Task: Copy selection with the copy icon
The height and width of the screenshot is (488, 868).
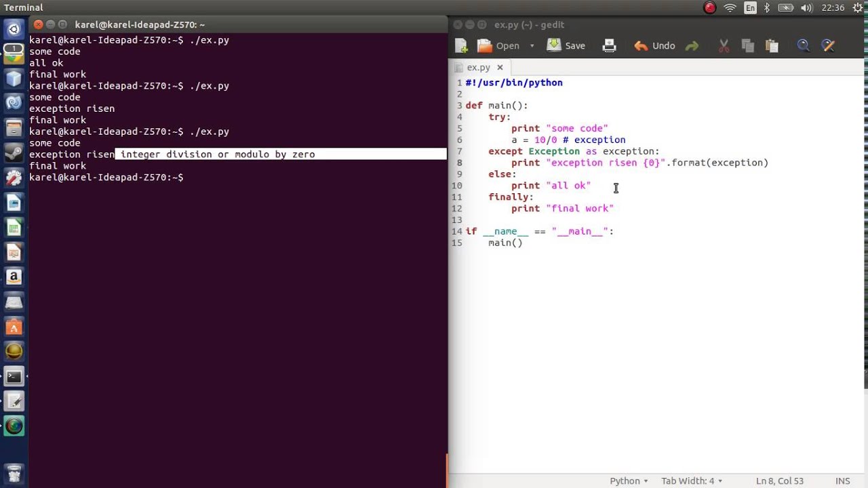Action: (x=748, y=45)
